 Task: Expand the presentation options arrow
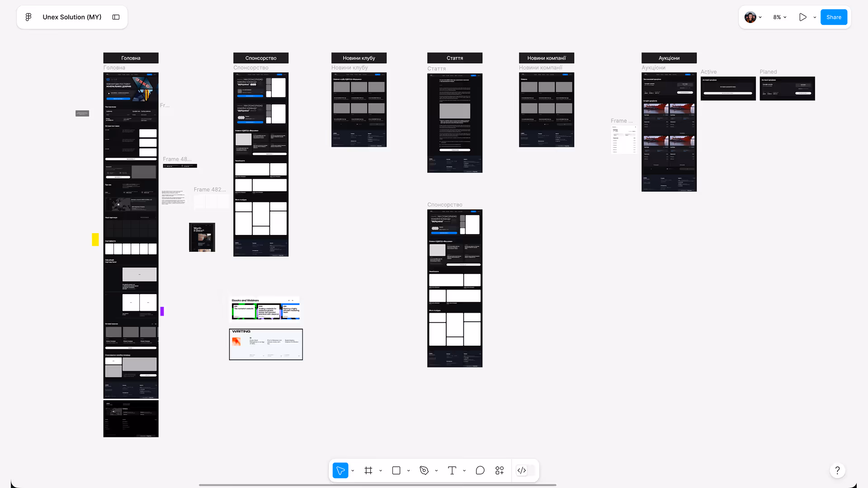tap(815, 17)
